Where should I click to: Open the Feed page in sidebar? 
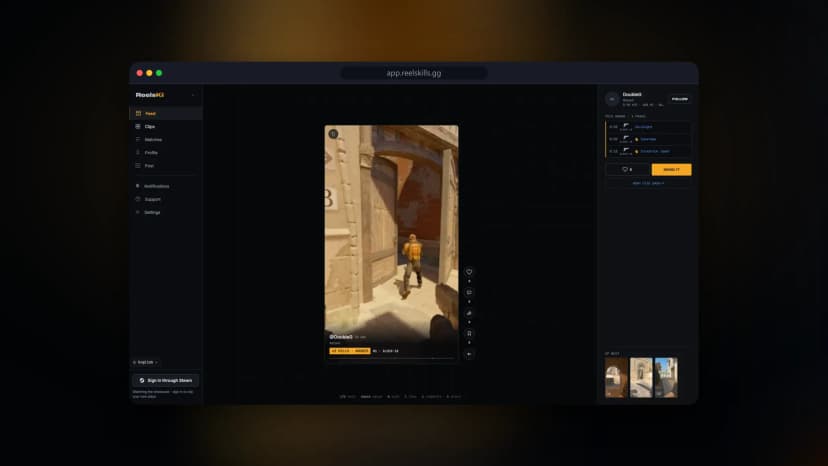(166, 114)
